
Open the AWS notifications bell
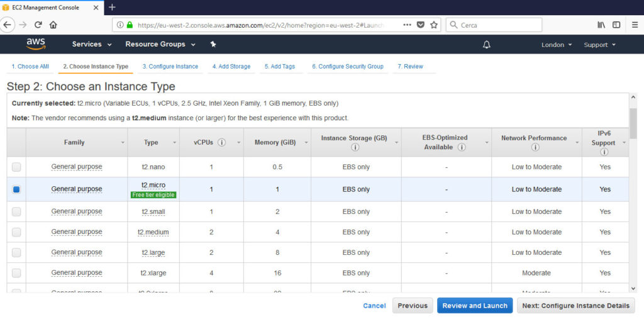[x=487, y=45]
